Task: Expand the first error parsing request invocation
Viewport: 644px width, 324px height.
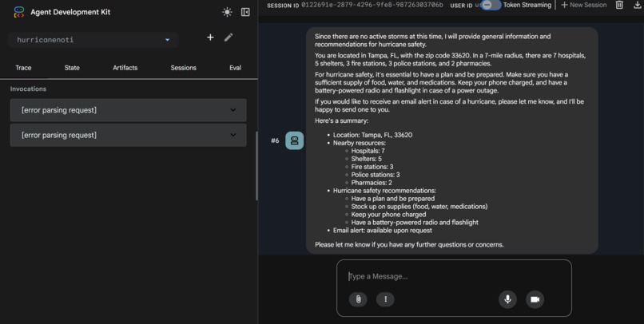Action: tap(128, 110)
